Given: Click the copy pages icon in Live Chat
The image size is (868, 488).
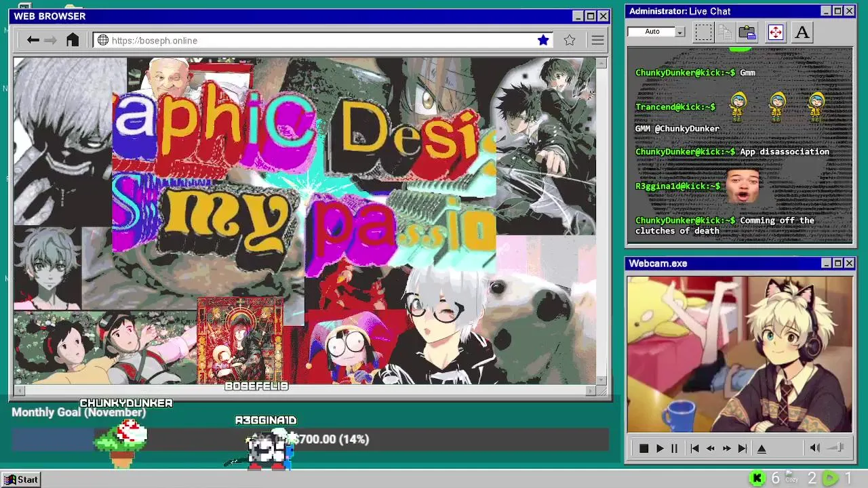Looking at the screenshot, I should pos(725,32).
